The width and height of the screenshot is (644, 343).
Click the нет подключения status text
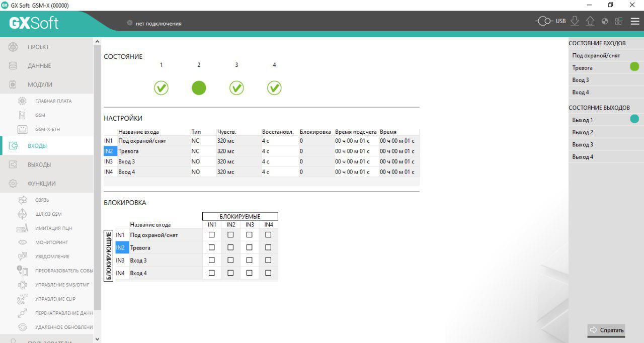(158, 24)
